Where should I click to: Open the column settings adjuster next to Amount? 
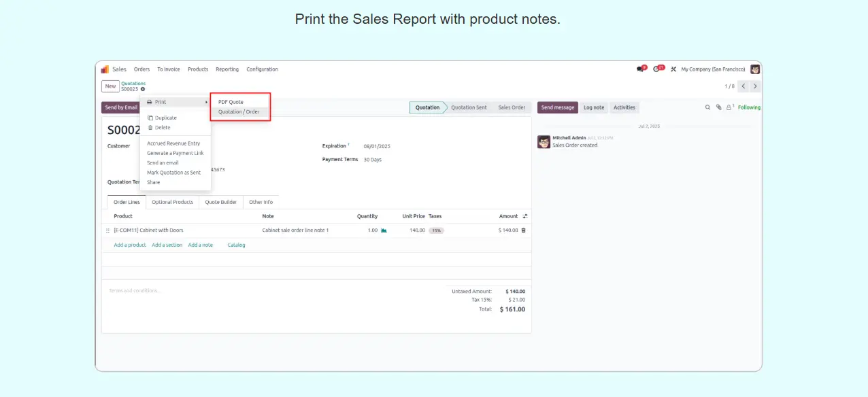pyautogui.click(x=524, y=216)
